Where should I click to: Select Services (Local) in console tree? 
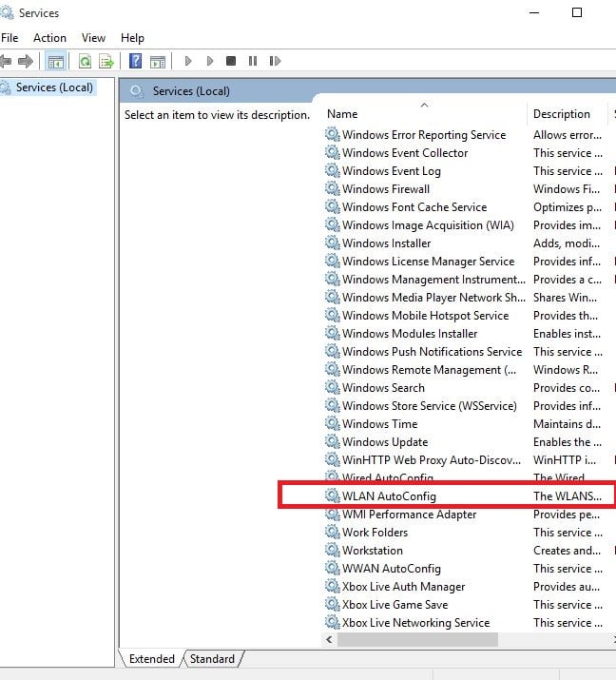(x=54, y=87)
